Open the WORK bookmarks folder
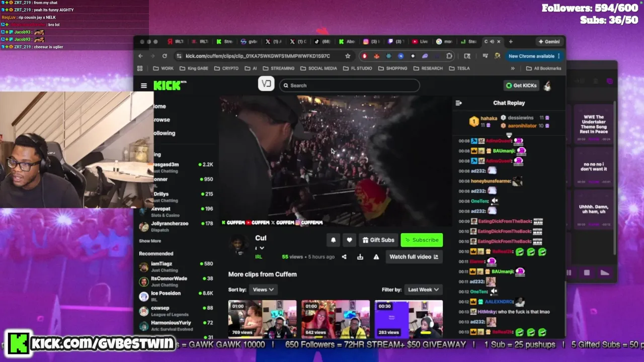This screenshot has width=644, height=362. tap(164, 68)
